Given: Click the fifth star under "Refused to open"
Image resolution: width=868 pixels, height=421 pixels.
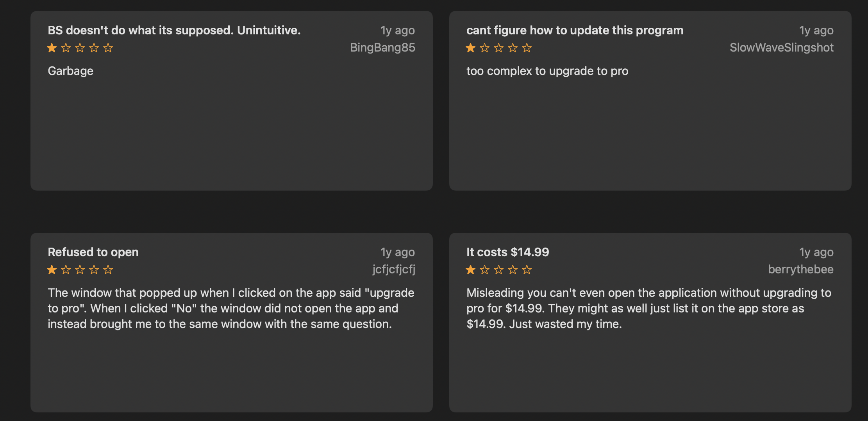Looking at the screenshot, I should 108,270.
